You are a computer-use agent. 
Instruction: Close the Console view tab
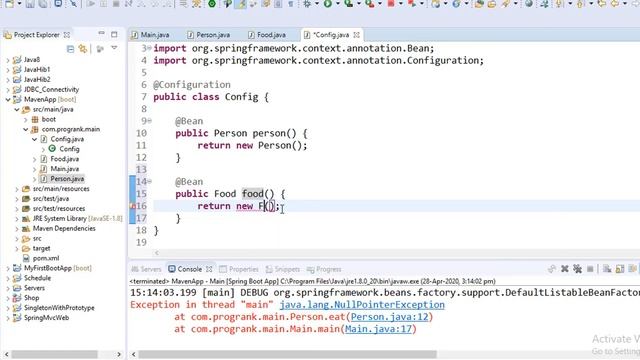(209, 269)
